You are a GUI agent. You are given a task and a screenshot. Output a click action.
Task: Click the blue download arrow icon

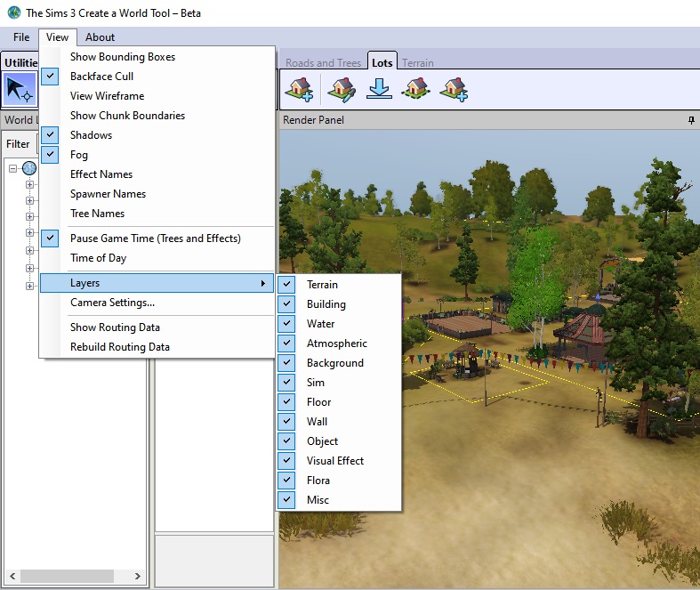coord(380,89)
